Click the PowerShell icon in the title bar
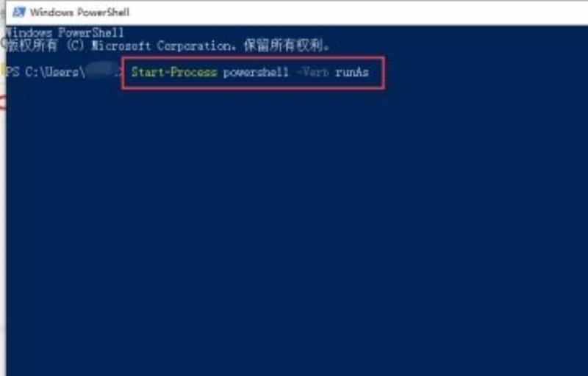 [x=19, y=12]
